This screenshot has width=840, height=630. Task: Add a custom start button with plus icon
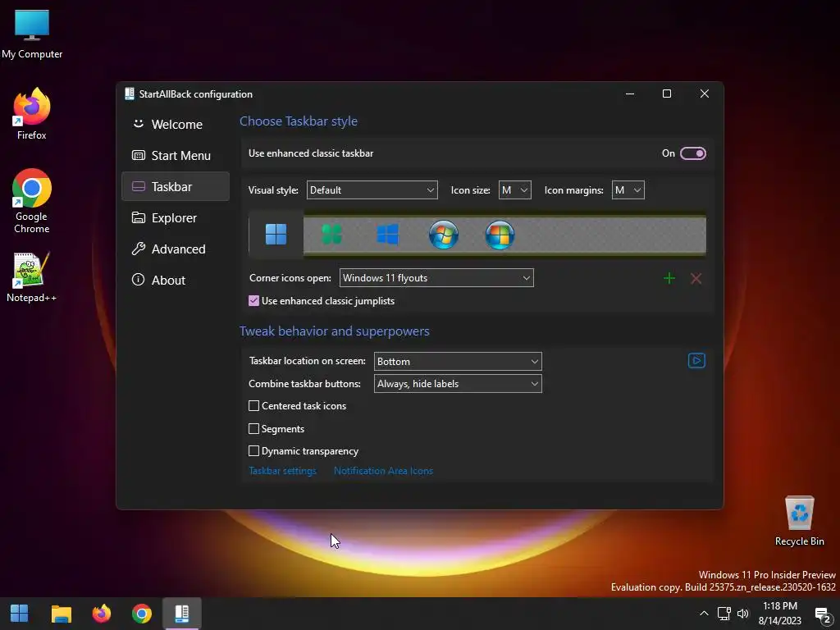pyautogui.click(x=669, y=278)
